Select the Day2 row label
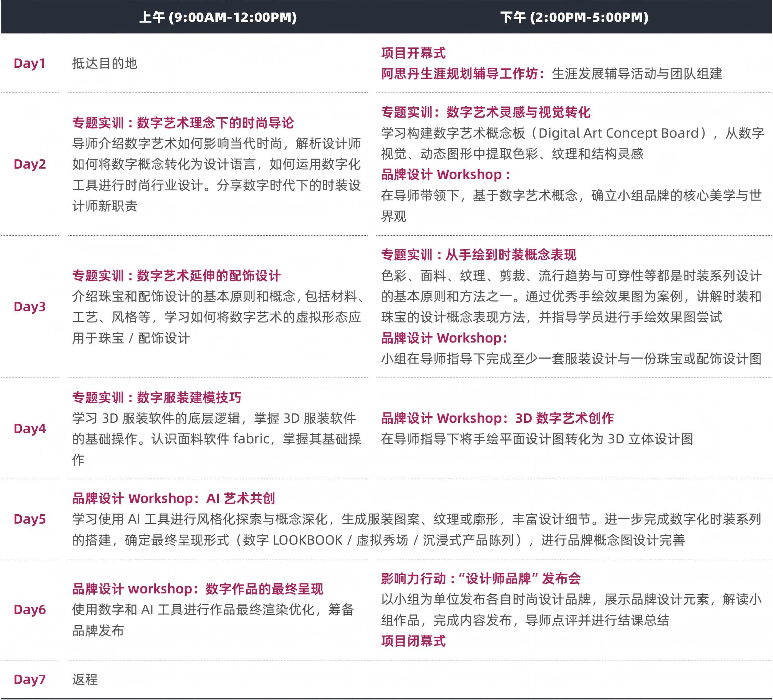Viewport: 773px width, 700px height. coord(30,164)
